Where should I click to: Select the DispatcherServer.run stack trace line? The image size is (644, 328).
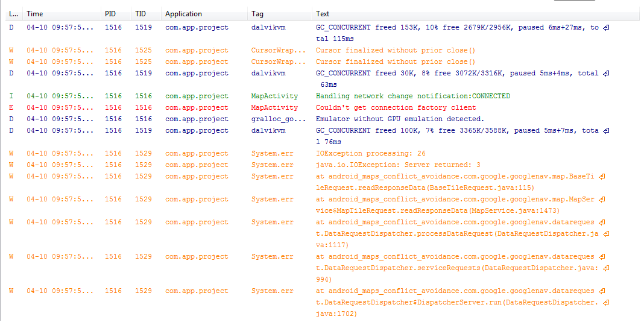point(462,302)
